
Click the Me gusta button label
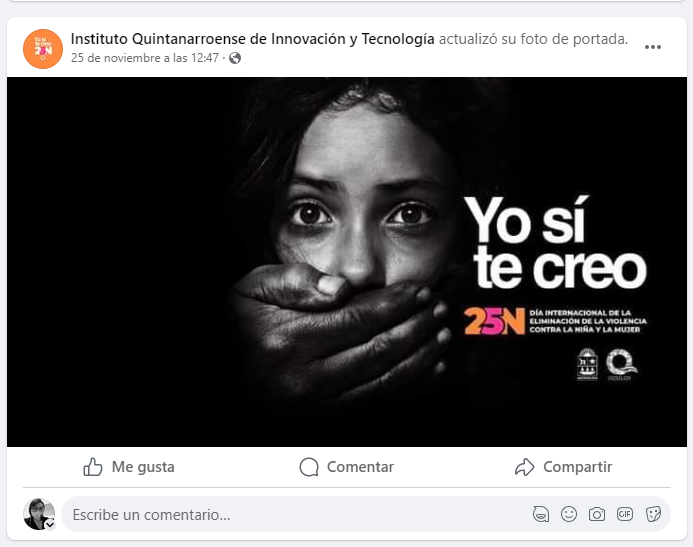143,467
